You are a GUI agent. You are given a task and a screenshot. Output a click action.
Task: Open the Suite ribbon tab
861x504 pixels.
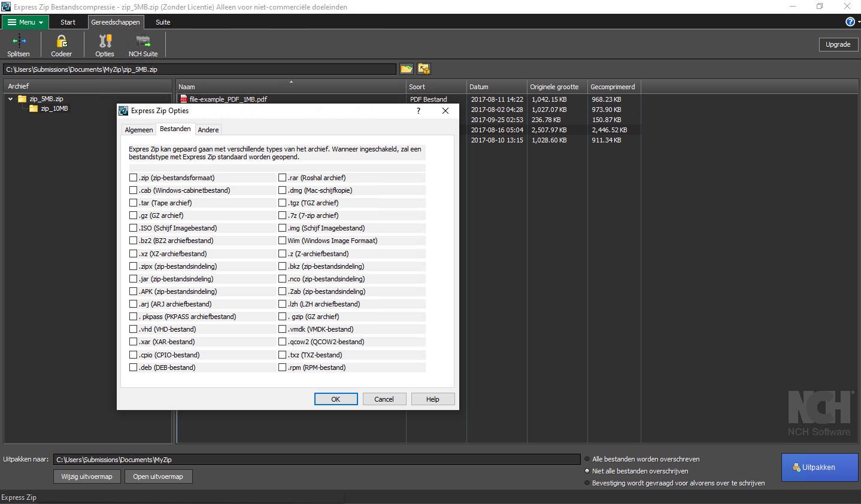click(163, 22)
